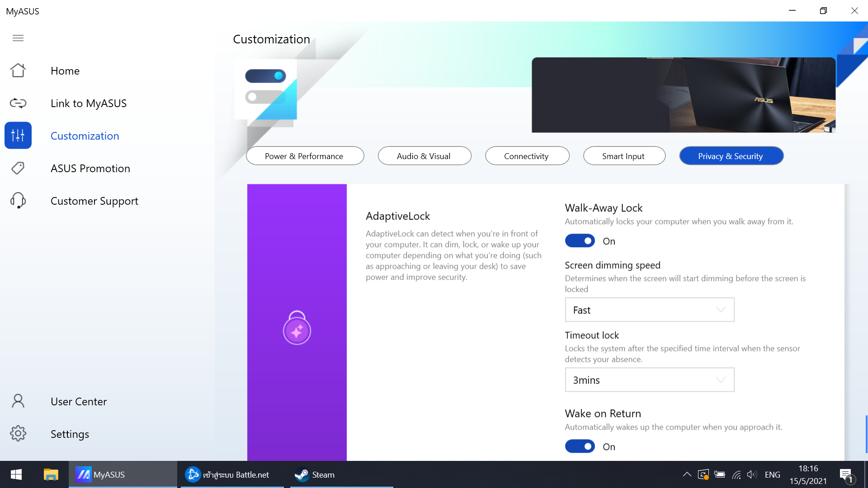Open ASUS Promotion page
This screenshot has width=868, height=488.
point(90,169)
